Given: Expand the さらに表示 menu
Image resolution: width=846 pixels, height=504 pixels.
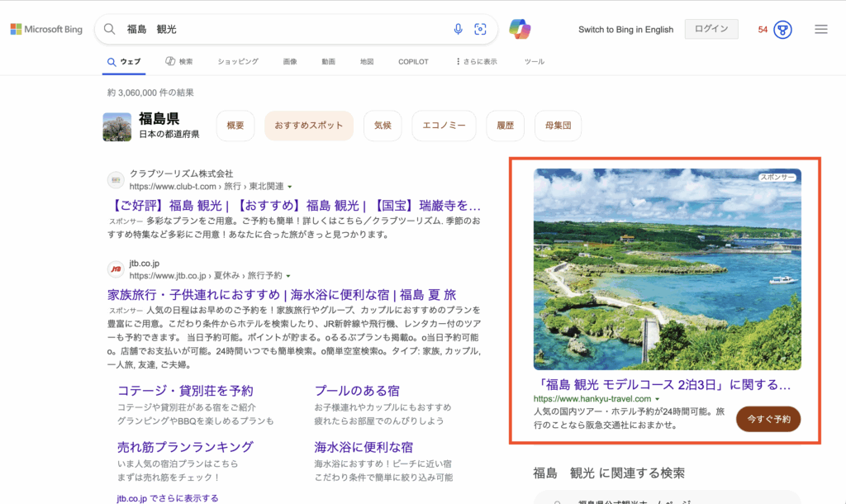Looking at the screenshot, I should [x=476, y=61].
